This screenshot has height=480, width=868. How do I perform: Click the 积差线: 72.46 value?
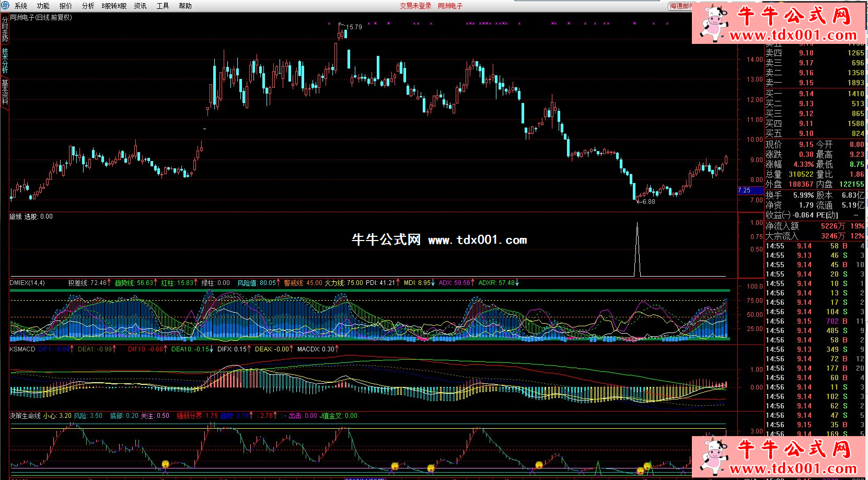[87, 283]
